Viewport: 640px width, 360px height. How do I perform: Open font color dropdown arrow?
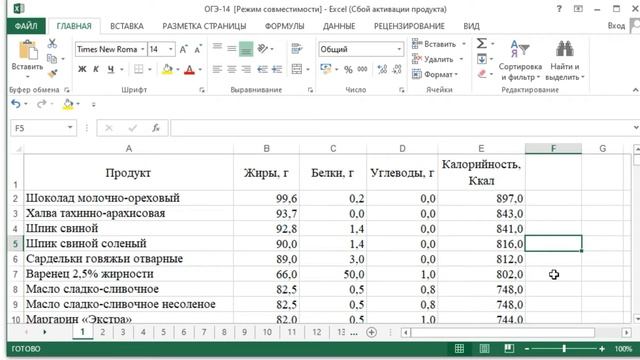tap(200, 70)
